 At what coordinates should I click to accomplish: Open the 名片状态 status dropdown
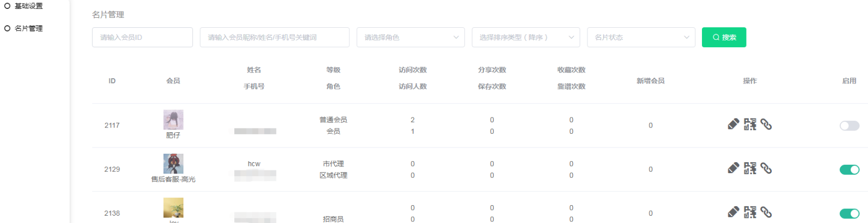[x=640, y=37]
